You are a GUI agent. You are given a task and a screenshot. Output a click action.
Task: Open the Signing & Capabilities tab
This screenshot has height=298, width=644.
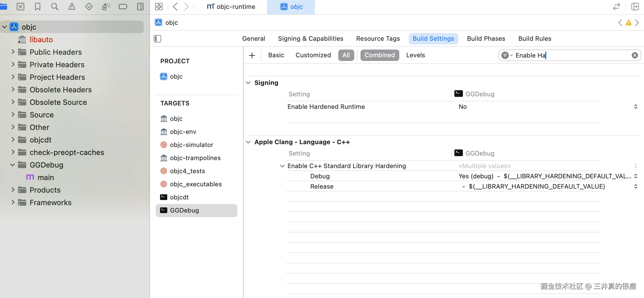coord(310,39)
